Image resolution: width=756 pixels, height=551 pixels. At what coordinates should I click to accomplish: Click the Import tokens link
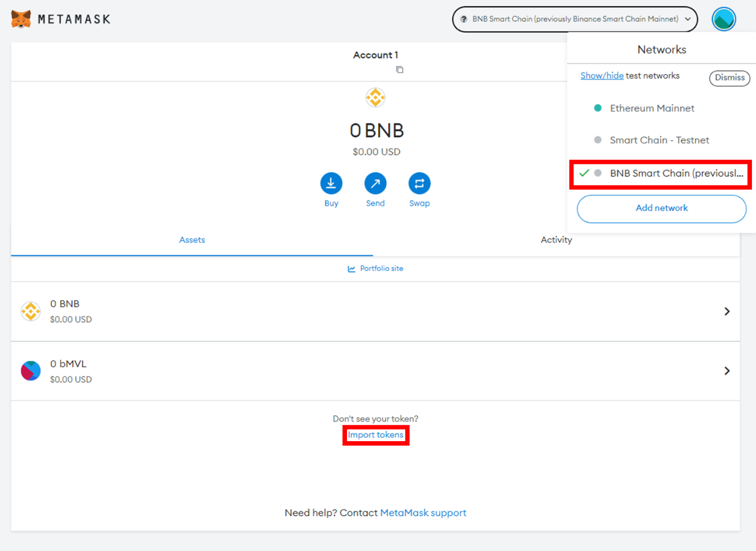(x=375, y=435)
